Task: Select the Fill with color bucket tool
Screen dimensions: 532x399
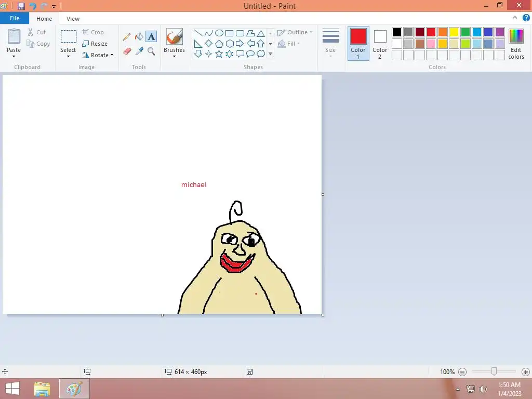Action: 139,37
